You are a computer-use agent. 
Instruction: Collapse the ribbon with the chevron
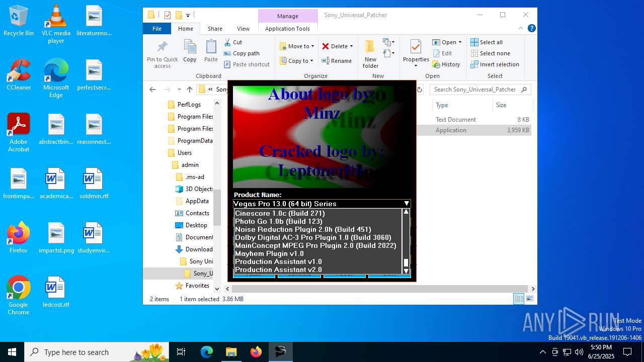(x=521, y=29)
